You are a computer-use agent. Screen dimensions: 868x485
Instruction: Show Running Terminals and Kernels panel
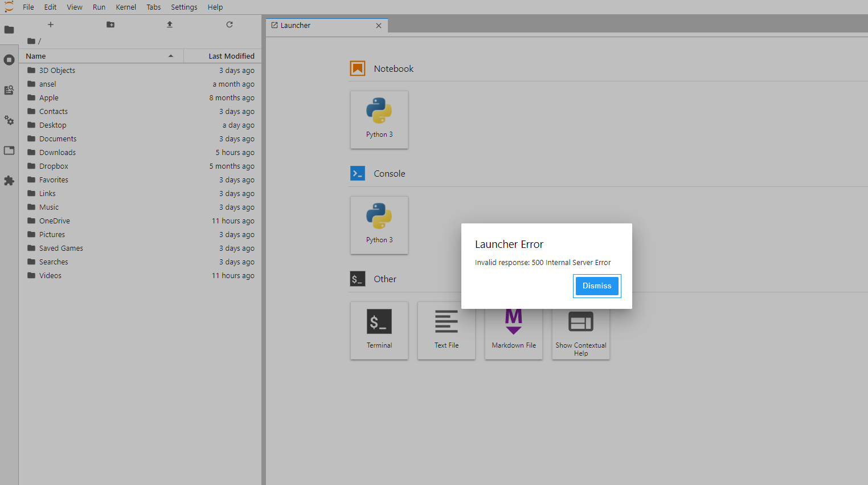(9, 60)
